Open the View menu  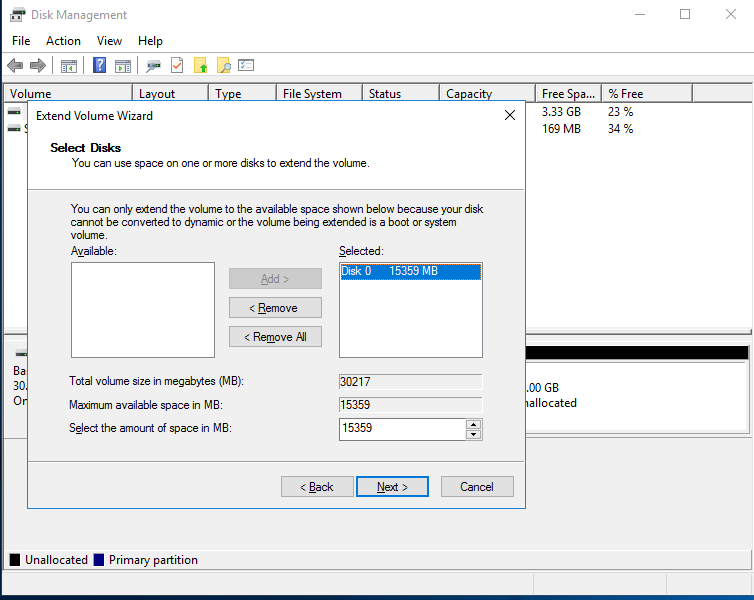[109, 41]
